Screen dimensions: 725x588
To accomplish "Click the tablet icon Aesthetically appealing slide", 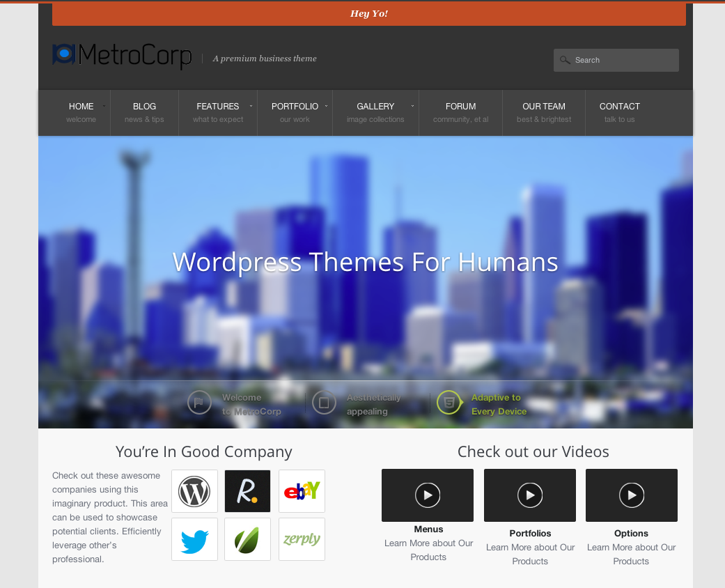I will pos(324,403).
